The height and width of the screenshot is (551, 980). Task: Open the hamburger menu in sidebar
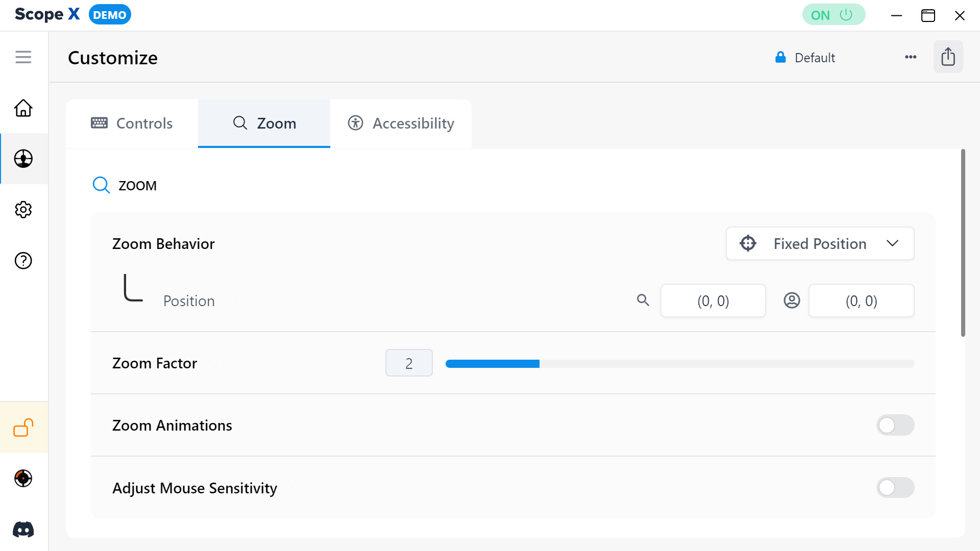(23, 57)
